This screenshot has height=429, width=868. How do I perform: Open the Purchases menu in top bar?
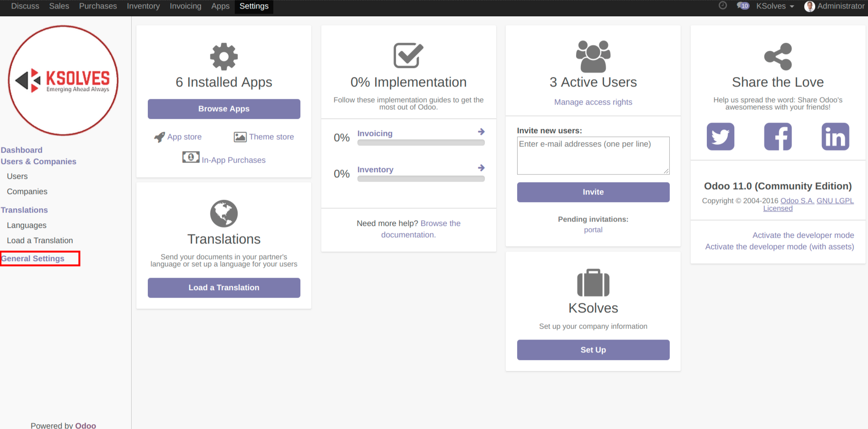(98, 6)
